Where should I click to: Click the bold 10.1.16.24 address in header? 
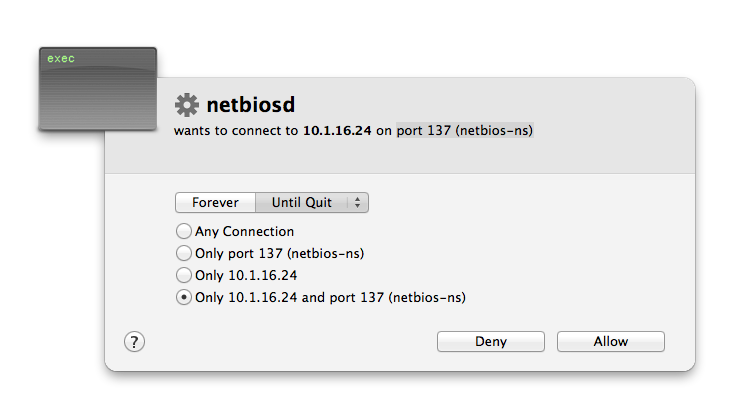pos(337,131)
